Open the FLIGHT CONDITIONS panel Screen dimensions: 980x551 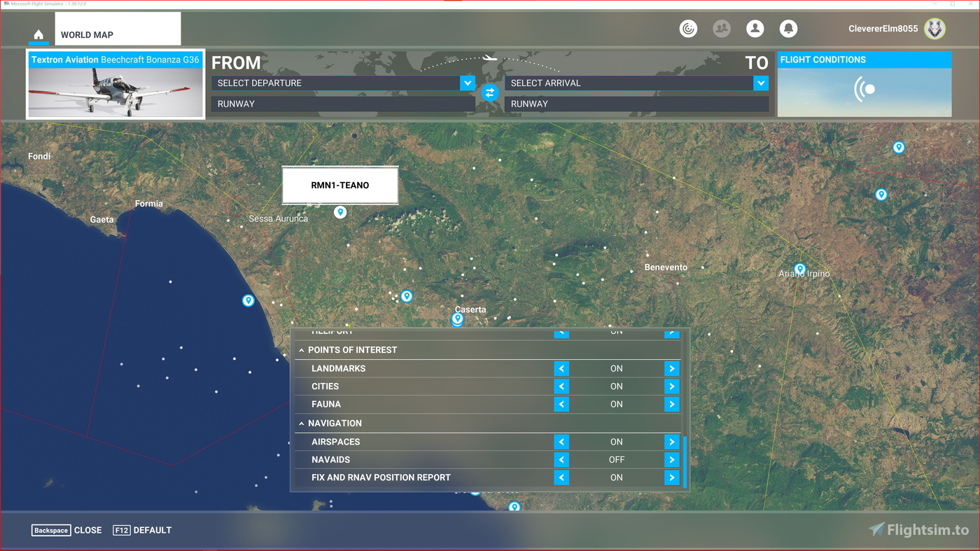864,84
